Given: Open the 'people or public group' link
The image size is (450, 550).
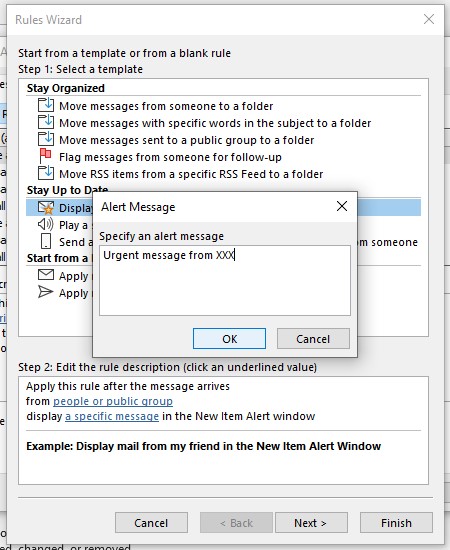Looking at the screenshot, I should [113, 401].
